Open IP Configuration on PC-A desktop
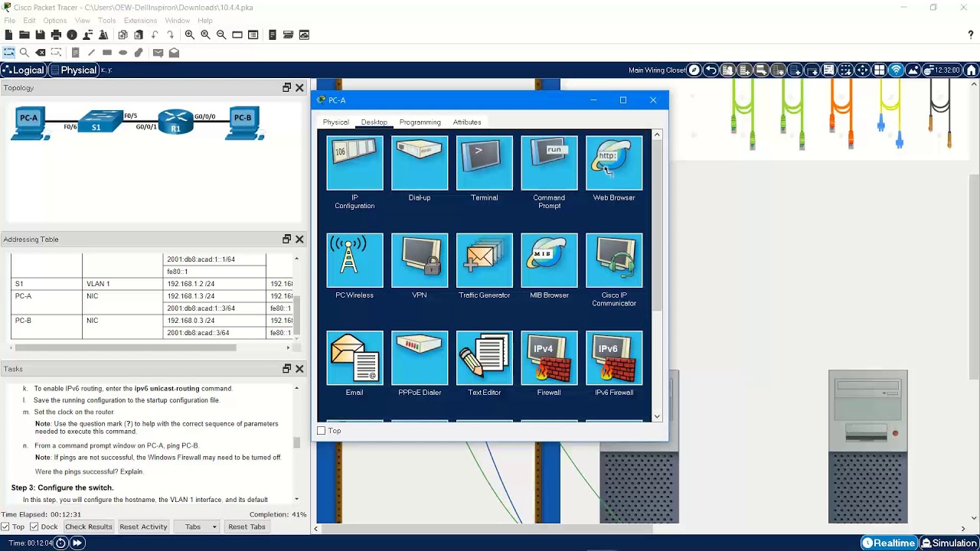This screenshot has height=551, width=980. pos(354,163)
